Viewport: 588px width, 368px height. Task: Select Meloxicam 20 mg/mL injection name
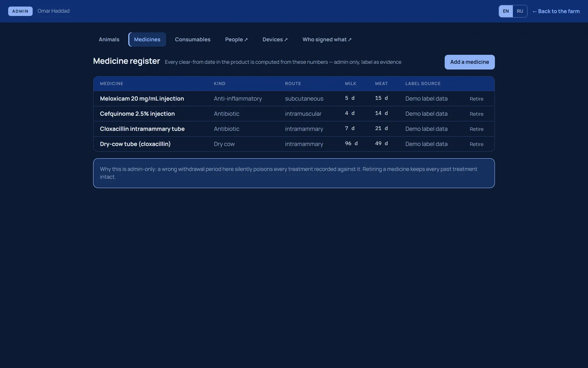click(x=142, y=99)
